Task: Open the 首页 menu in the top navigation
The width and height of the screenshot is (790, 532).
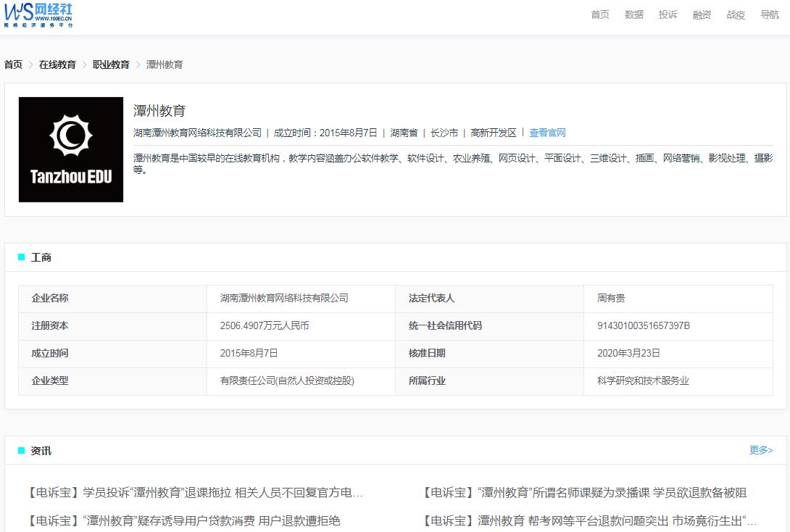Action: (x=599, y=14)
